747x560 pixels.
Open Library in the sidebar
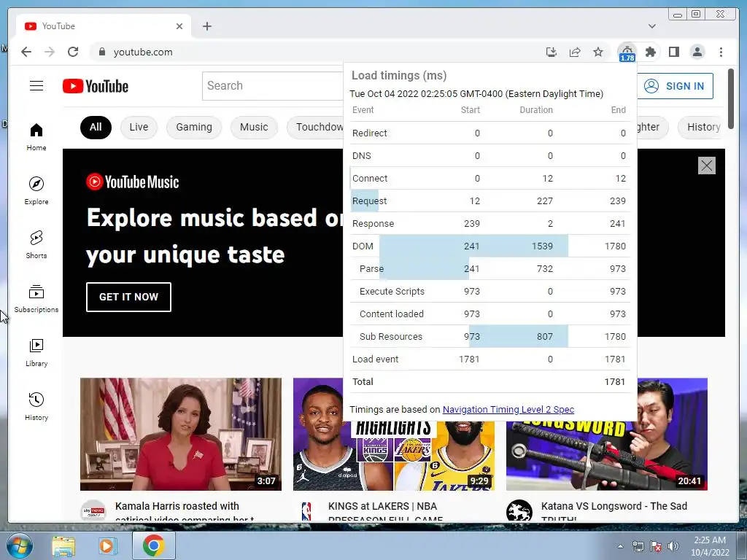pos(36,352)
